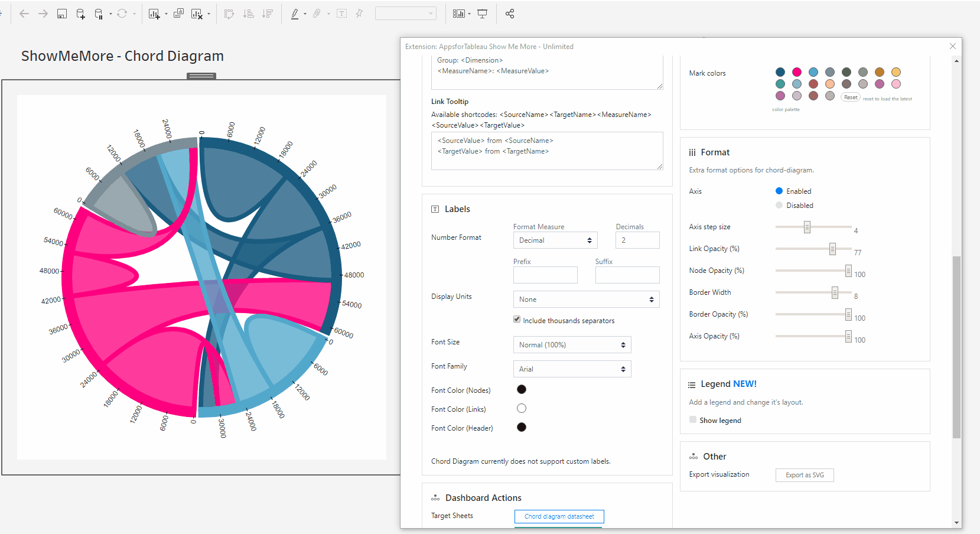Click the Link Opacity slider handle
Image resolution: width=980 pixels, height=534 pixels.
832,249
